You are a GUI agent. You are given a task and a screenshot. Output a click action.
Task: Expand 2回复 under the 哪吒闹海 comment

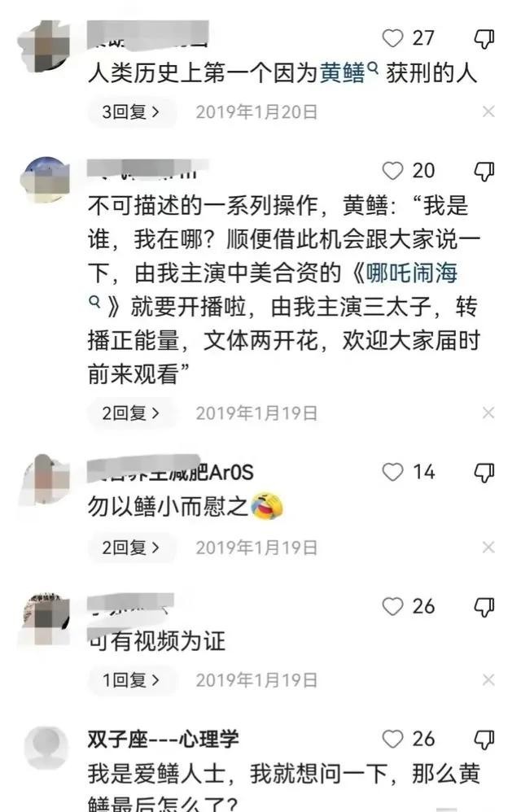[132, 413]
